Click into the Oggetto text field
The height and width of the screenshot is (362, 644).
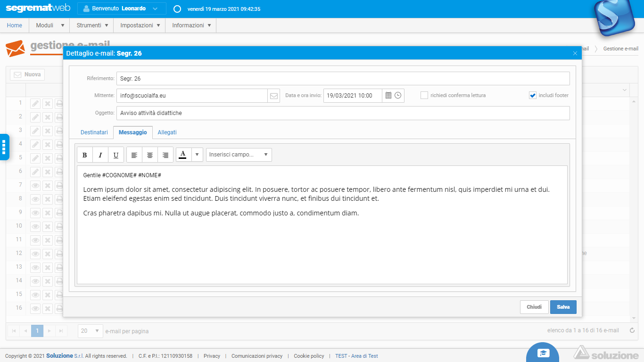(343, 113)
